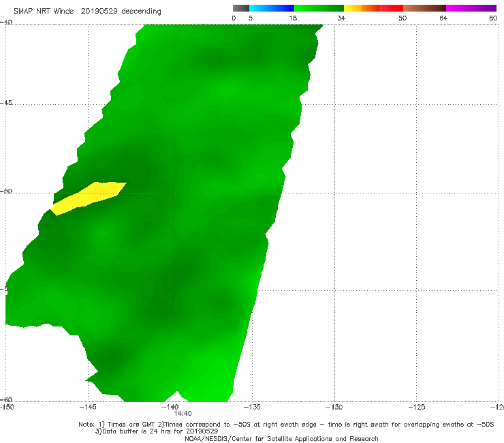Click the longitude axis label '-125'

(x=417, y=407)
